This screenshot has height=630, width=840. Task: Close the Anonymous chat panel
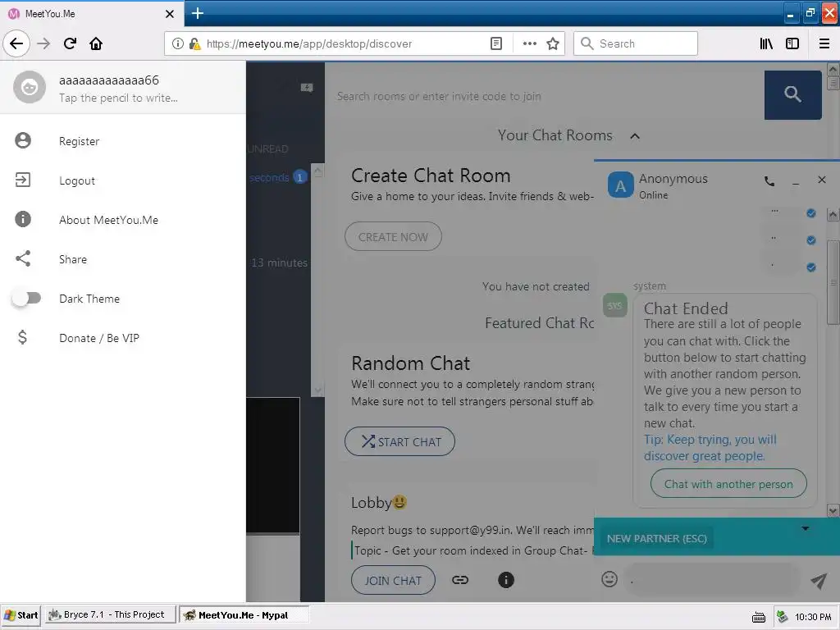point(822,180)
